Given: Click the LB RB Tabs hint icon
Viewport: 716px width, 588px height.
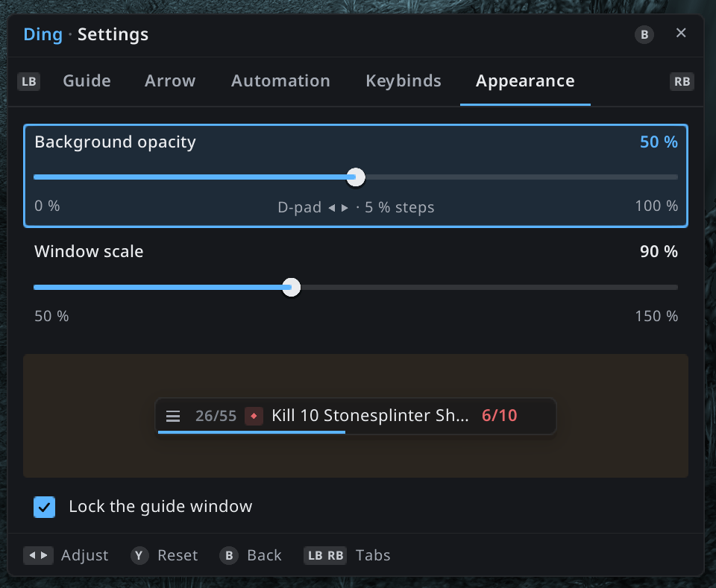Looking at the screenshot, I should [325, 556].
